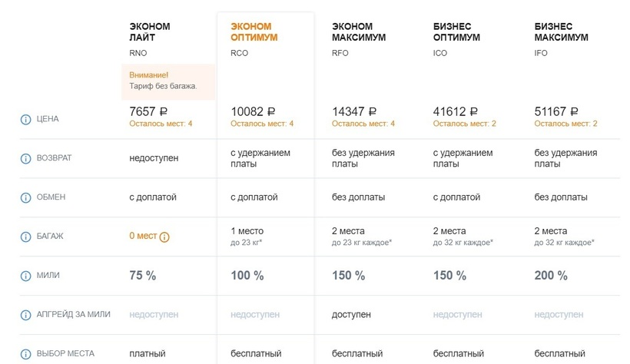630x364 pixels.
Task: Click the info icon next to БАГАЖ row
Action: point(25,237)
